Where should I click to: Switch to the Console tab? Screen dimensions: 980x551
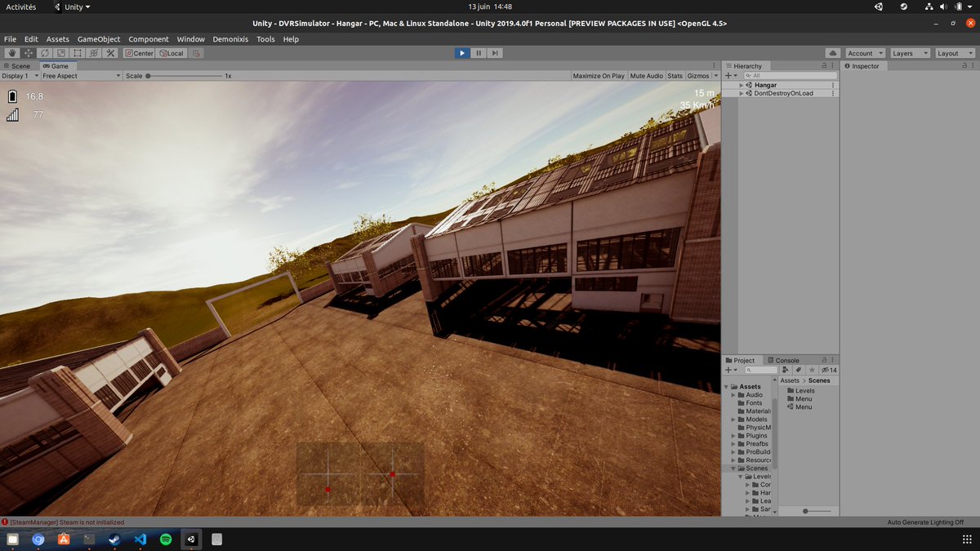[784, 360]
